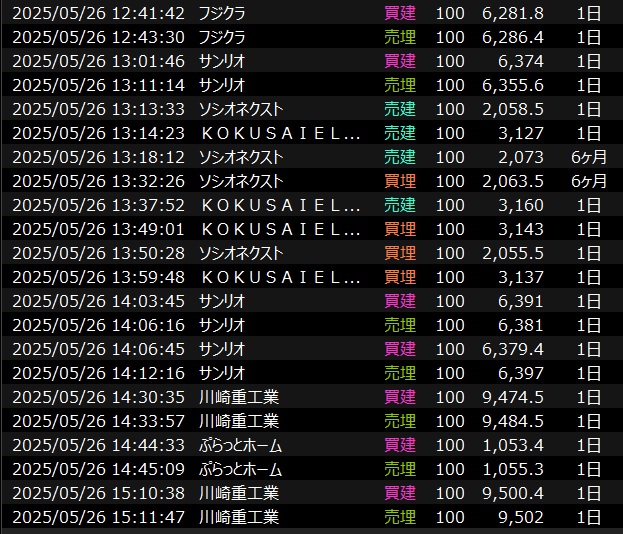
Task: Click the price 9,502 cell
Action: click(520, 517)
